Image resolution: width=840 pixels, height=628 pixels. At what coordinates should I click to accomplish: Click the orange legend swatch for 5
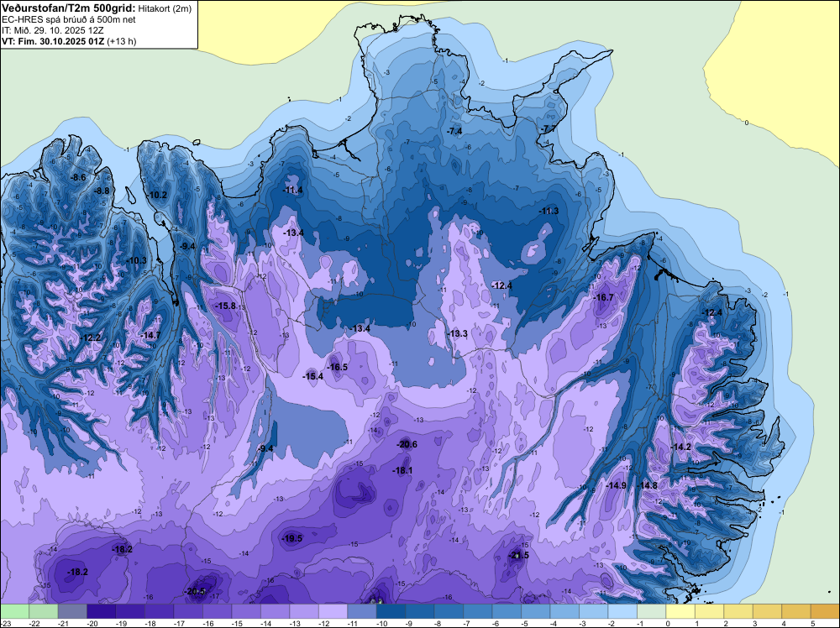[825, 611]
